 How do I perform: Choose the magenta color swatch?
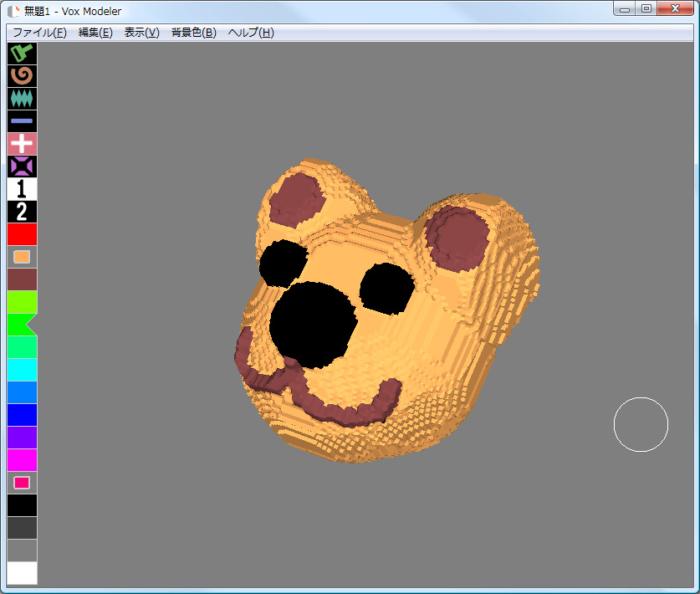[22, 460]
